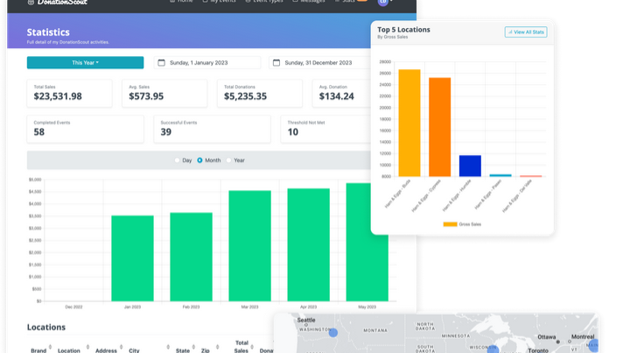This screenshot has height=353, width=644.
Task: Select the Year radio option
Action: coord(229,160)
